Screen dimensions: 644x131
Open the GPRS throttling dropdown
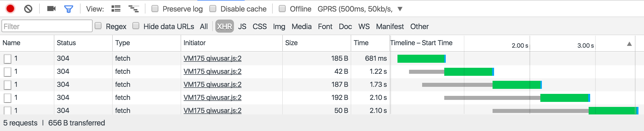pyautogui.click(x=400, y=9)
